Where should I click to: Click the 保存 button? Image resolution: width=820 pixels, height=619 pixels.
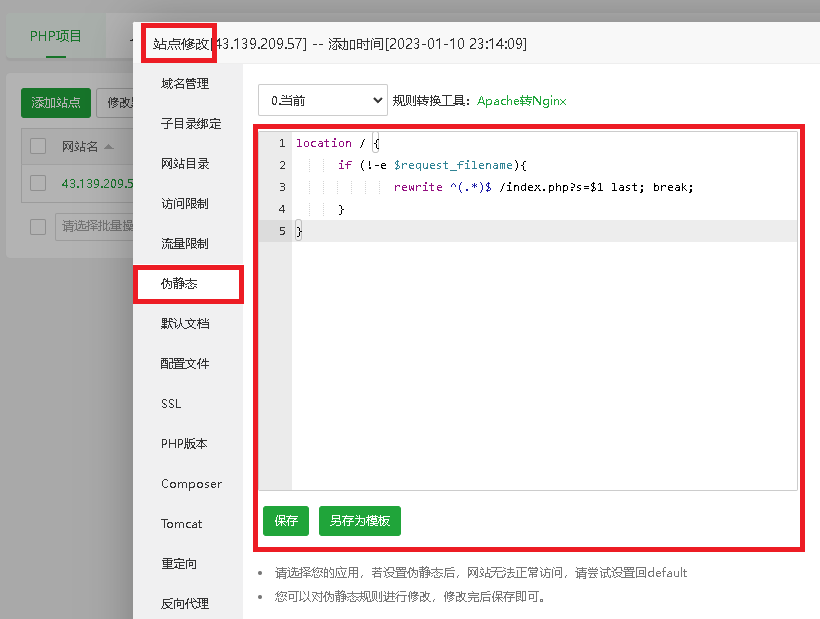pos(286,521)
